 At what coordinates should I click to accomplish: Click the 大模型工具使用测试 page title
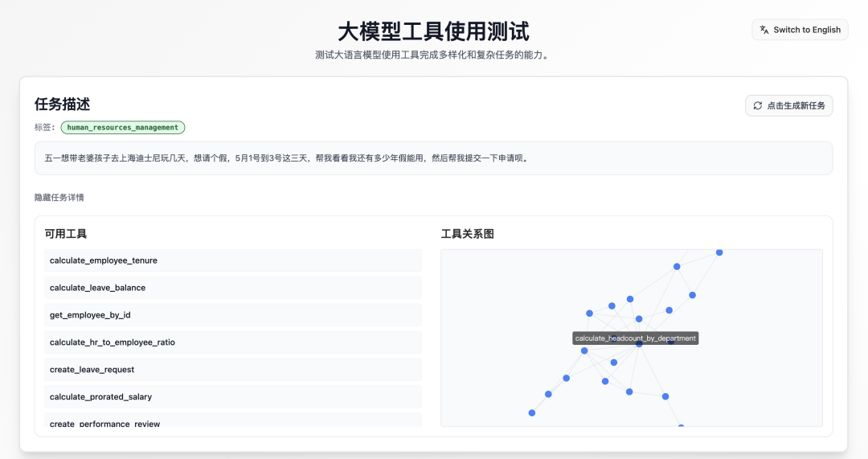click(x=433, y=31)
